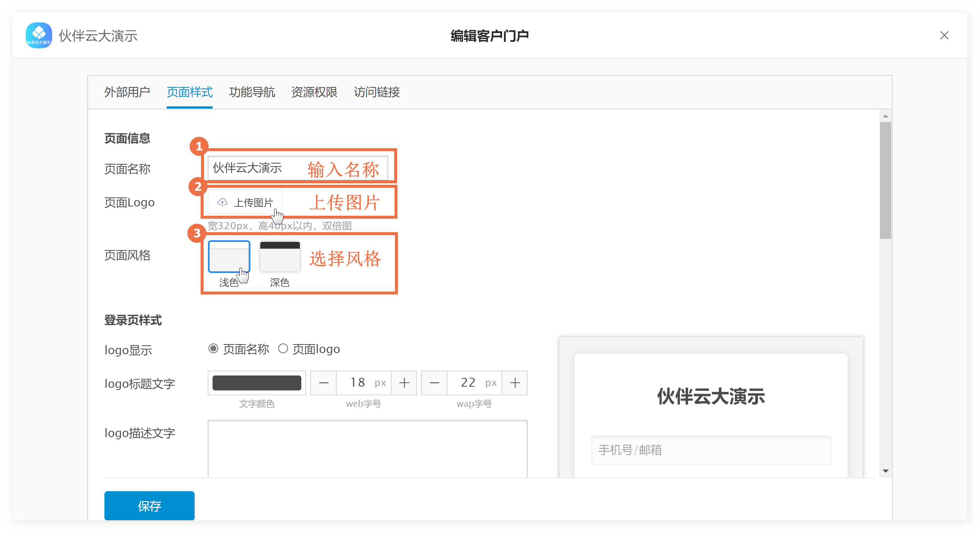This screenshot has height=533, width=980.
Task: Click the 手机号/邮箱 field in preview
Action: point(711,450)
